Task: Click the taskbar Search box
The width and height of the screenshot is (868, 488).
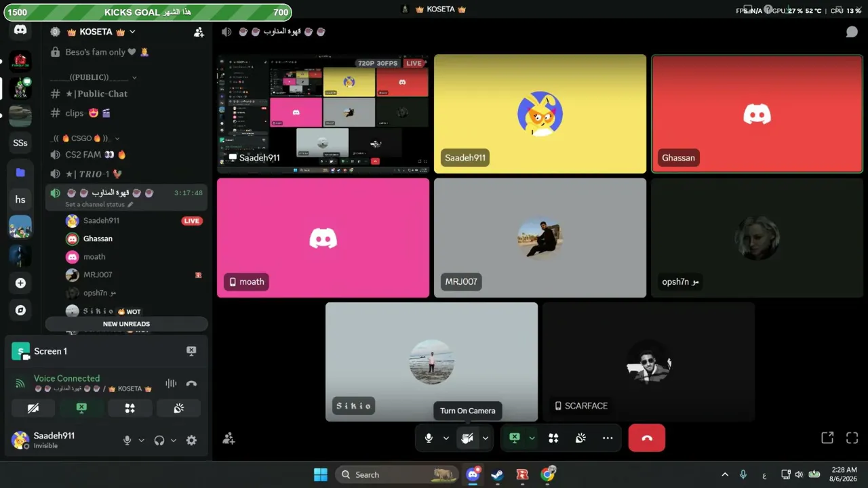Action: pos(397,474)
